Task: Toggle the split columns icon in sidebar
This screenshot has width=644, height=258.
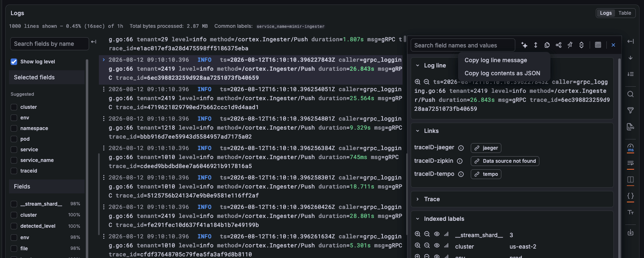Action: coord(631,179)
